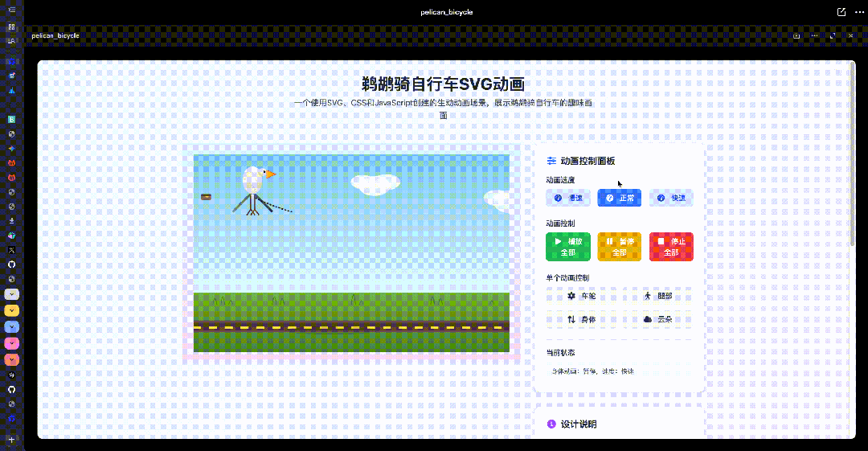
Task: Toggle the sidebar collapse icon at top left
Action: click(11, 10)
